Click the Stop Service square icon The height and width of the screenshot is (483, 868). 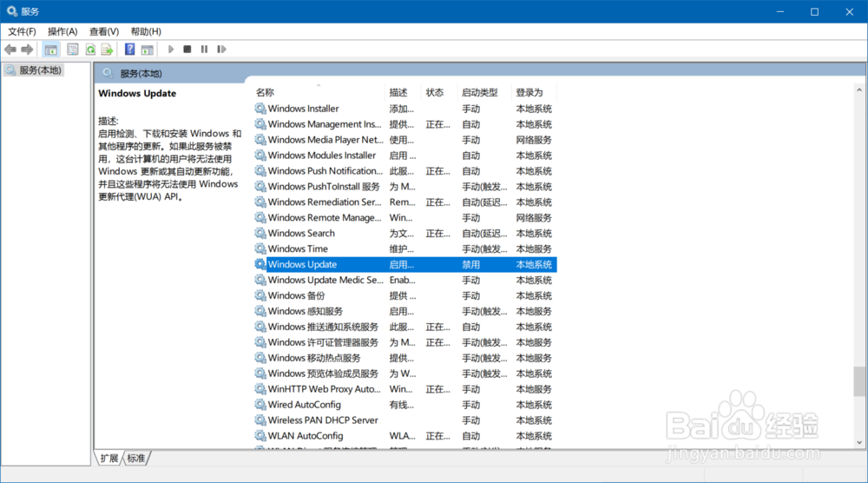tap(187, 50)
